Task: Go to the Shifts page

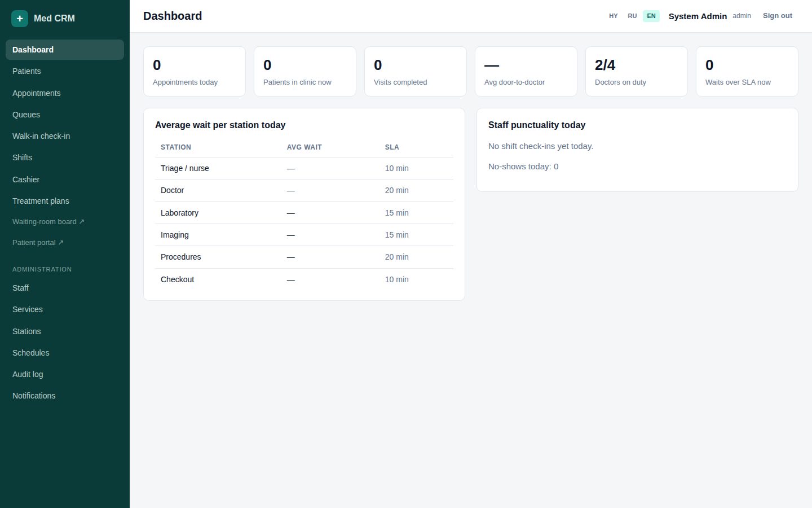Action: click(65, 157)
